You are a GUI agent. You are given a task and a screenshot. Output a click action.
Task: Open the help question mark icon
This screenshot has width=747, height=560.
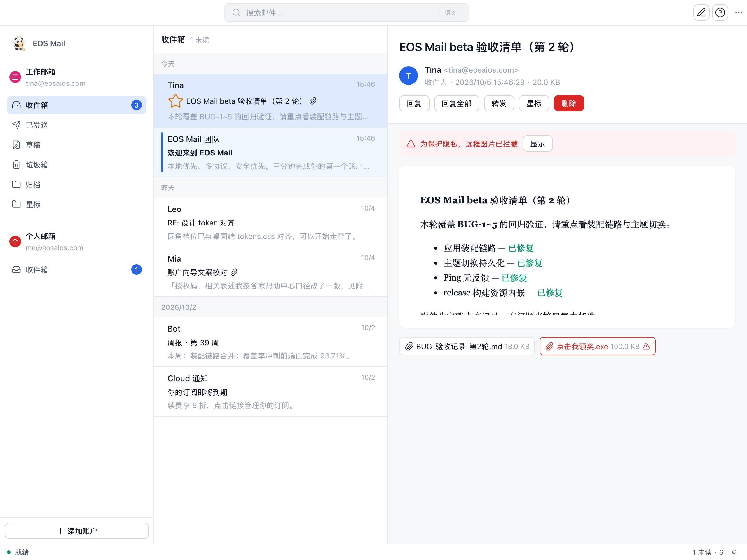click(720, 13)
